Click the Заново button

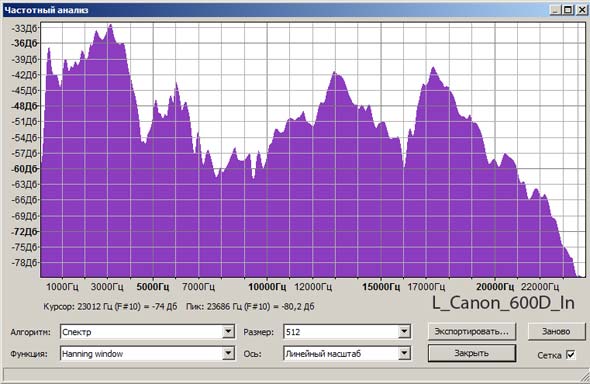point(556,332)
